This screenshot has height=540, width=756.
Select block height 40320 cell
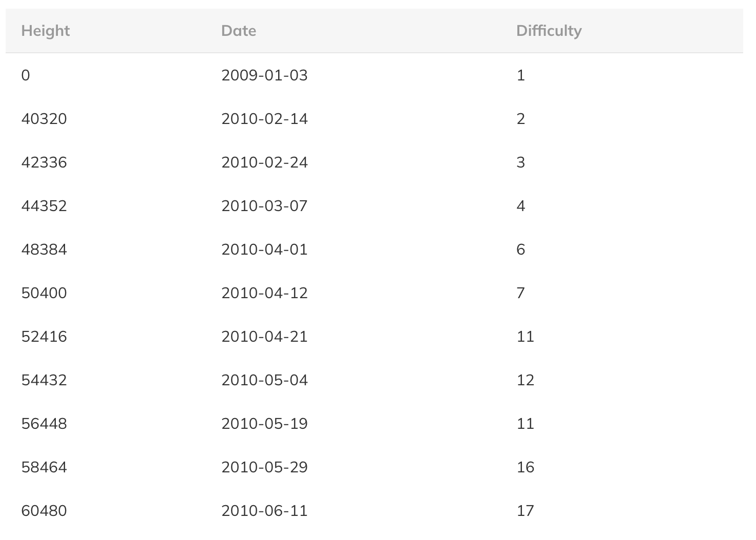tap(44, 119)
